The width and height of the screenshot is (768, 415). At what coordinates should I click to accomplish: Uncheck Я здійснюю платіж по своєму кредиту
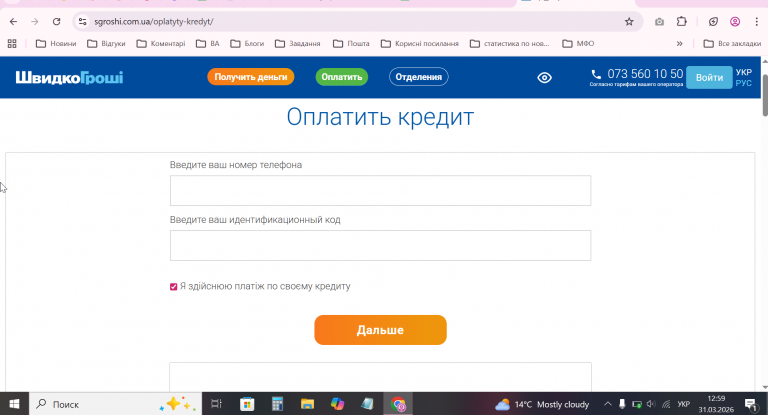pos(173,287)
